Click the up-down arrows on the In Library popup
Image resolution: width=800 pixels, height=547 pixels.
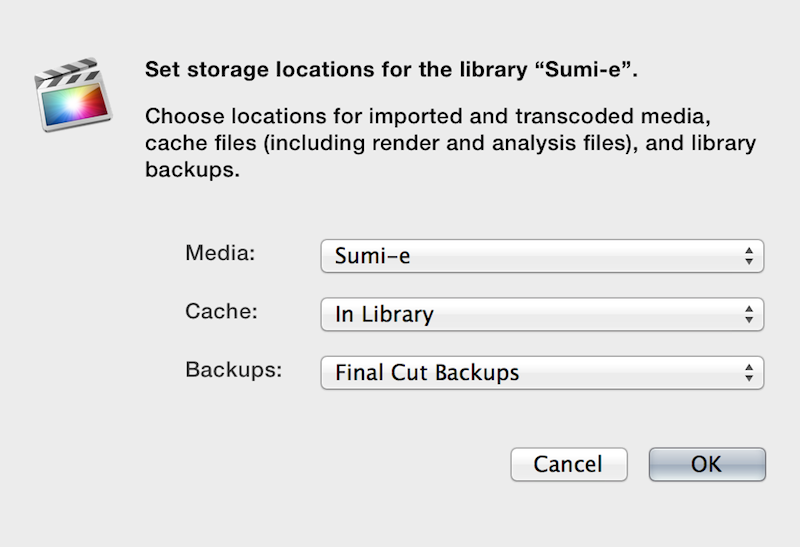point(748,314)
